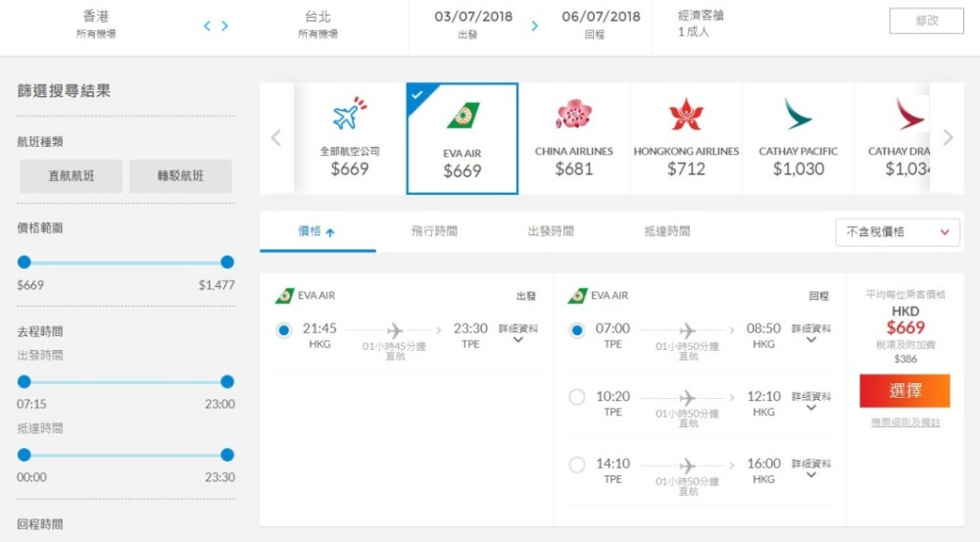Click the 台北 destination city field
This screenshot has height=542, width=980.
tap(318, 24)
